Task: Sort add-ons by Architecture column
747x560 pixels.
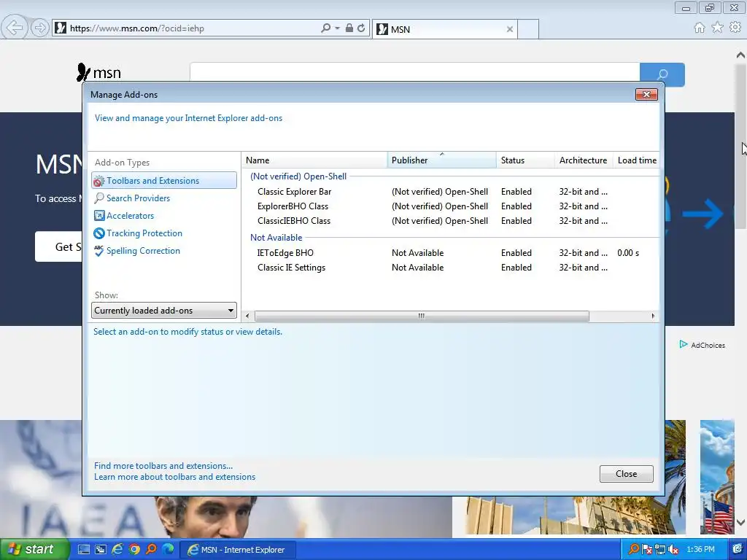Action: [x=583, y=160]
